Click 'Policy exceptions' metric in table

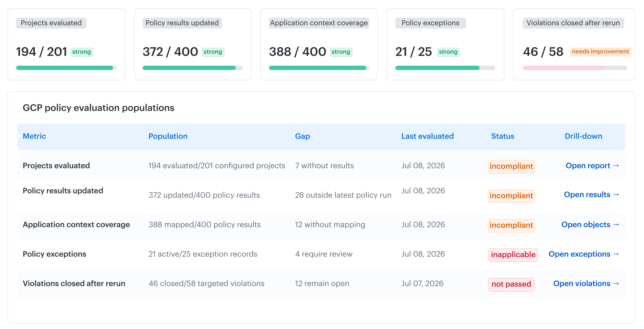[x=54, y=254]
